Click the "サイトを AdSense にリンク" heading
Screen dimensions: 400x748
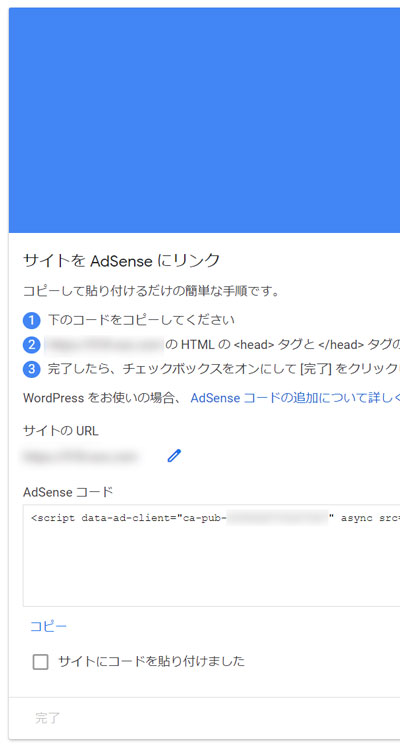122,260
